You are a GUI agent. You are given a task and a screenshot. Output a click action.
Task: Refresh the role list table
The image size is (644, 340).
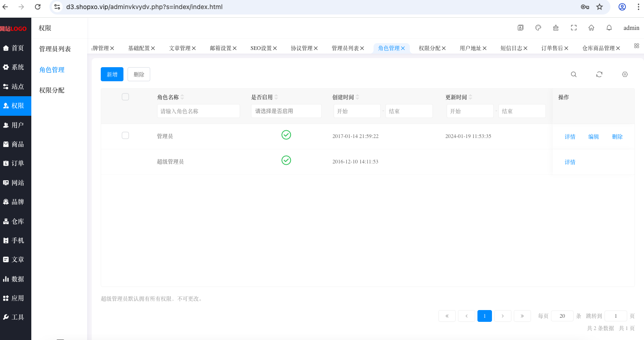(599, 74)
